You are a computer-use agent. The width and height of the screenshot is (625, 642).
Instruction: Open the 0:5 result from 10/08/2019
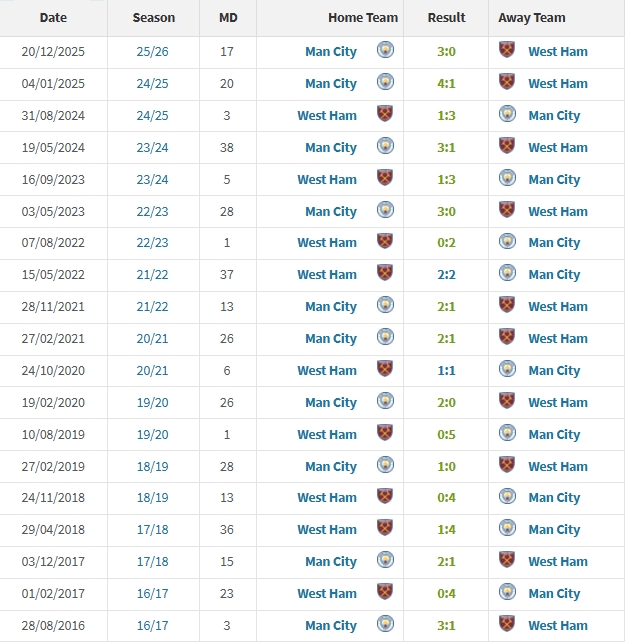pos(446,434)
